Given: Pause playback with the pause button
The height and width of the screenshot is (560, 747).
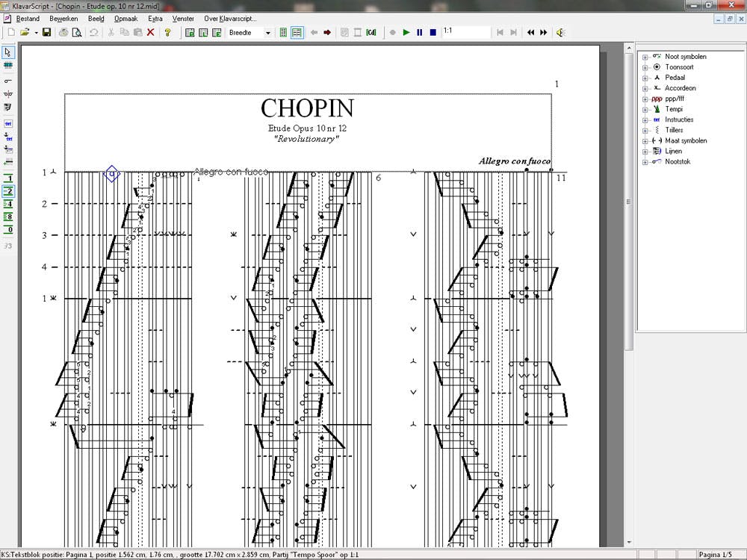Looking at the screenshot, I should coord(419,32).
